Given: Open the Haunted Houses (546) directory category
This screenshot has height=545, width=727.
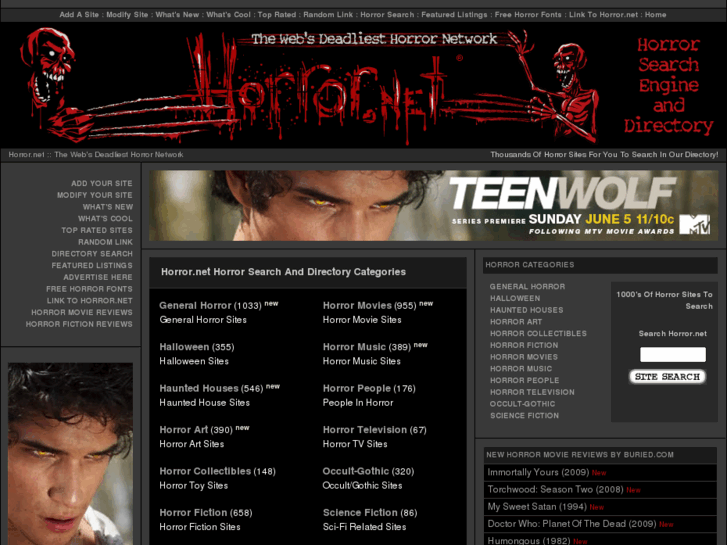Looking at the screenshot, I should (x=198, y=388).
